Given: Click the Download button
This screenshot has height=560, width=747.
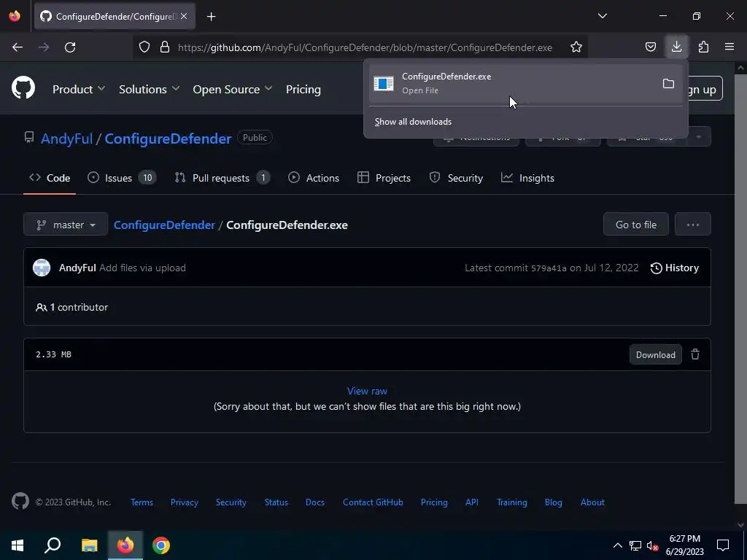Looking at the screenshot, I should pyautogui.click(x=656, y=355).
